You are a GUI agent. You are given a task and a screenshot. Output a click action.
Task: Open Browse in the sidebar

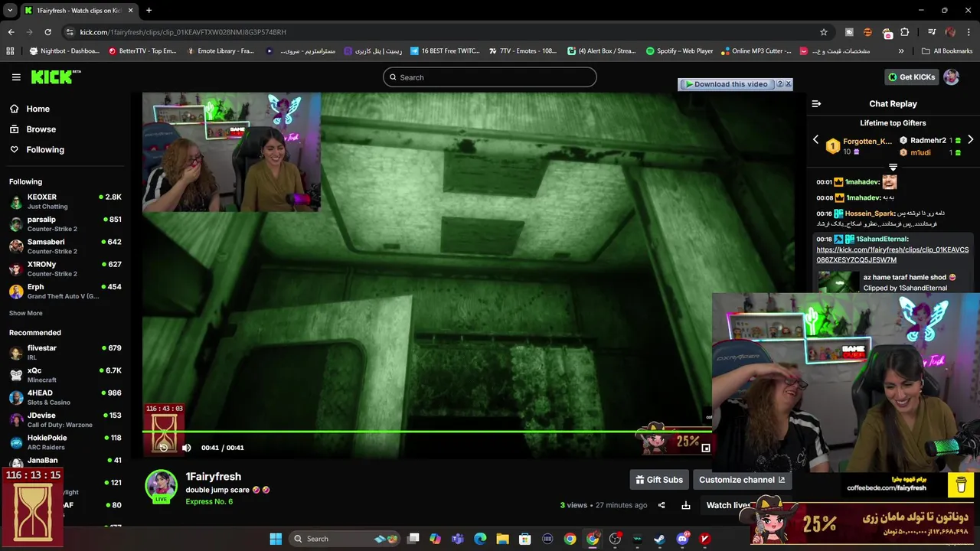pyautogui.click(x=41, y=129)
